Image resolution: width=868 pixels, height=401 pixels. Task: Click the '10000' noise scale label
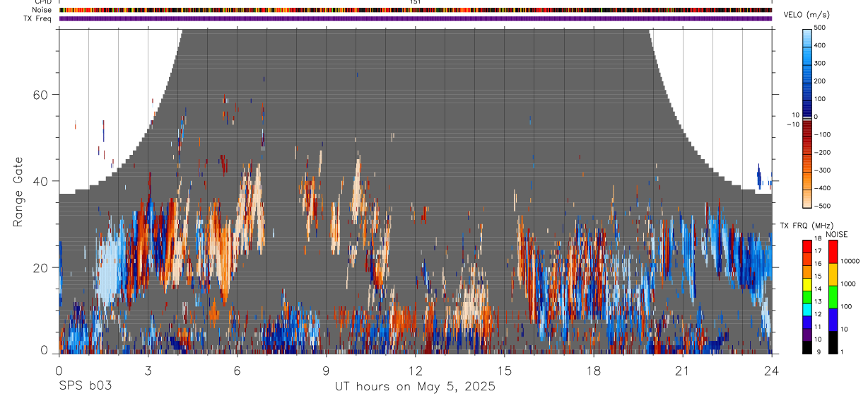850,261
